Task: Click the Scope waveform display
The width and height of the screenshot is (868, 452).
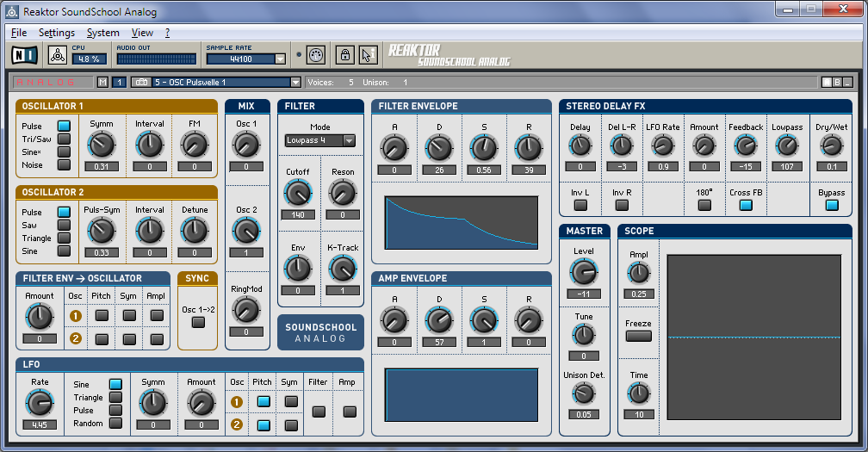Action: coord(754,337)
